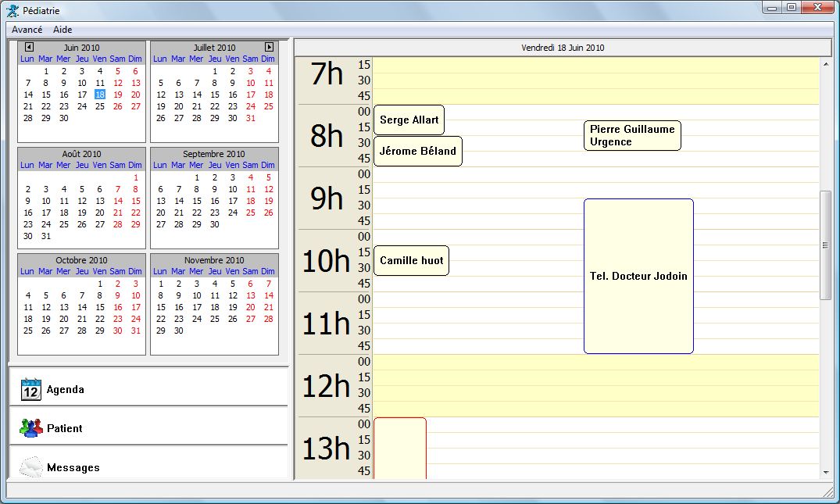Open the Avancé menu
The height and width of the screenshot is (504, 840).
[27, 29]
